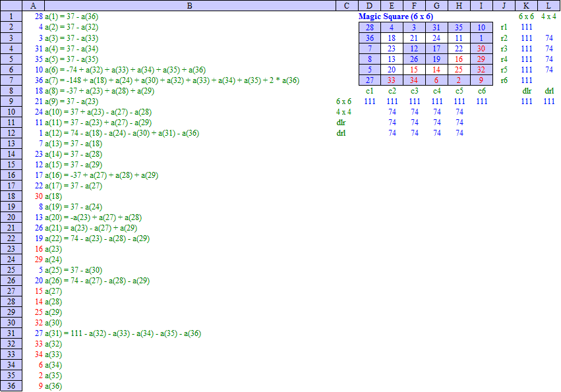Click the c1 sum 111 in row 9
Viewport: 561px width, 392px height.
370,101
